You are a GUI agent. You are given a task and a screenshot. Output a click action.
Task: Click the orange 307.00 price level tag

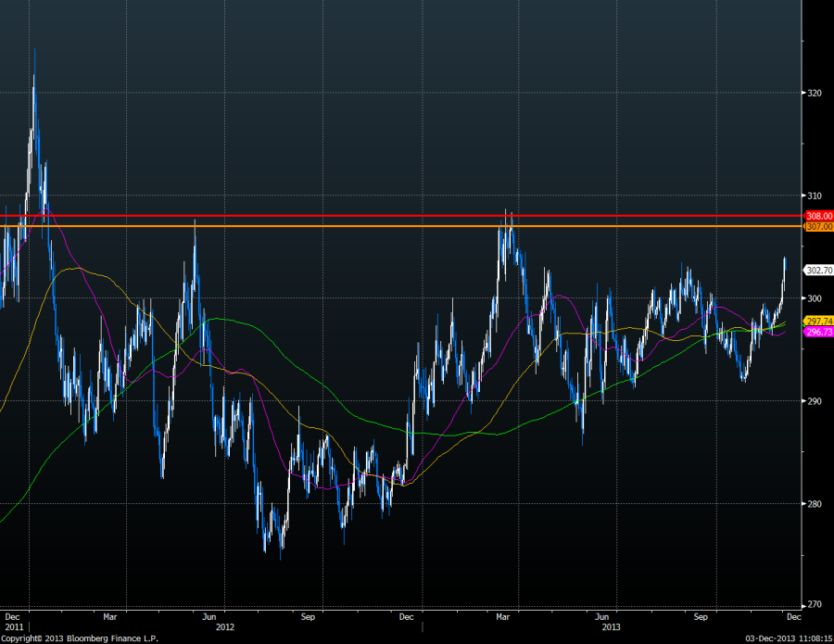(817, 226)
